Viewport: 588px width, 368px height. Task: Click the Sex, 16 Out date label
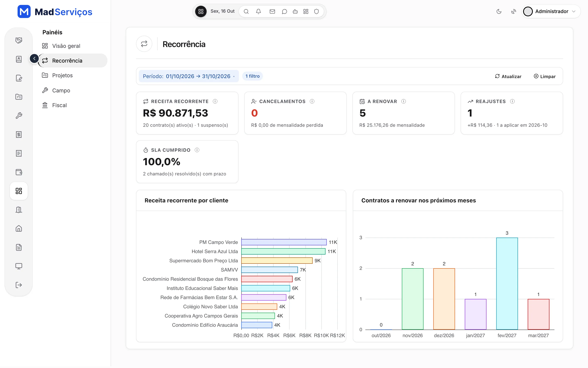(222, 11)
